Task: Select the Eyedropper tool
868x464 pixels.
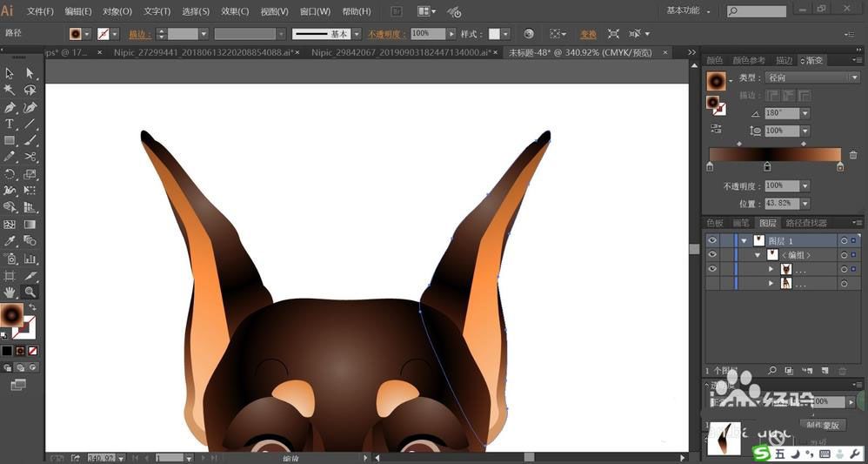Action: tap(10, 241)
